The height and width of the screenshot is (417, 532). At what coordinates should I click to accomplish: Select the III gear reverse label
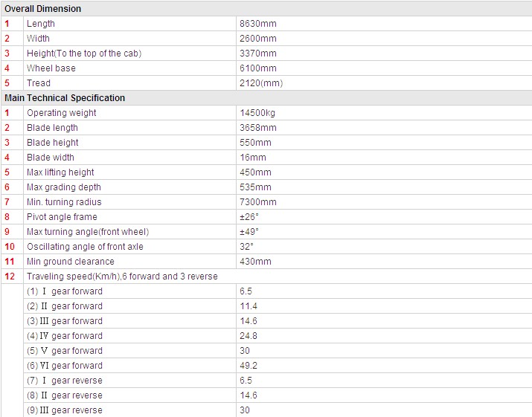[x=65, y=410]
